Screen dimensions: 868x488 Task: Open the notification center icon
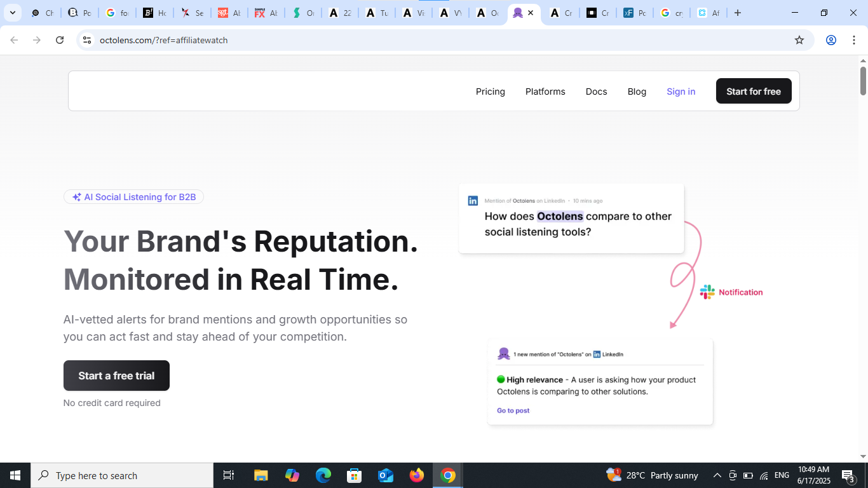point(848,475)
